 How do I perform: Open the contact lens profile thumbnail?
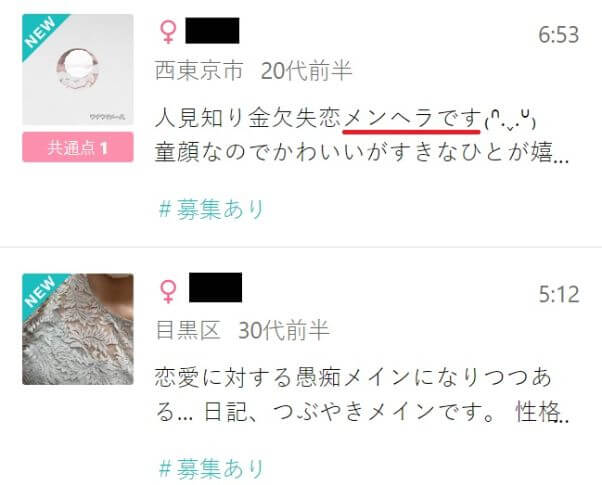[x=78, y=70]
